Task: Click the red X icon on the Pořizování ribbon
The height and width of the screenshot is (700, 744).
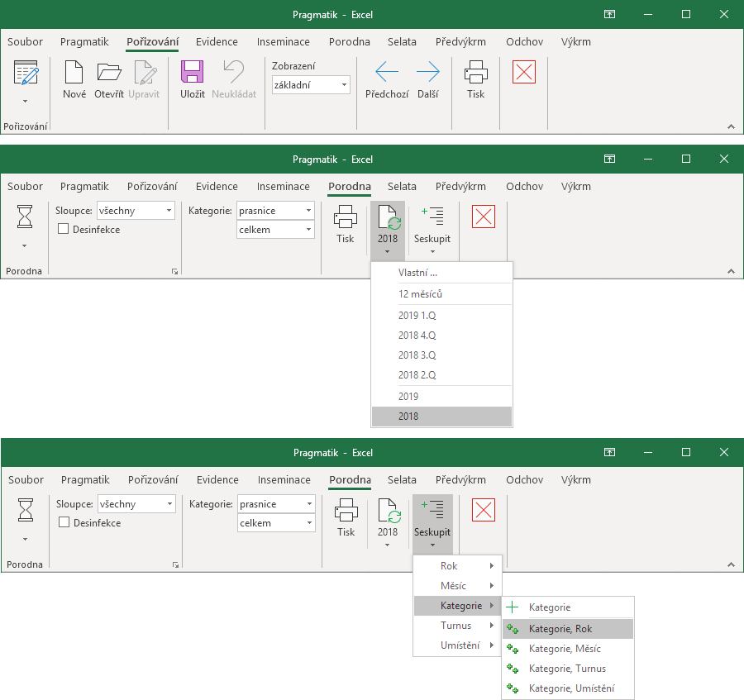Action: [x=524, y=72]
